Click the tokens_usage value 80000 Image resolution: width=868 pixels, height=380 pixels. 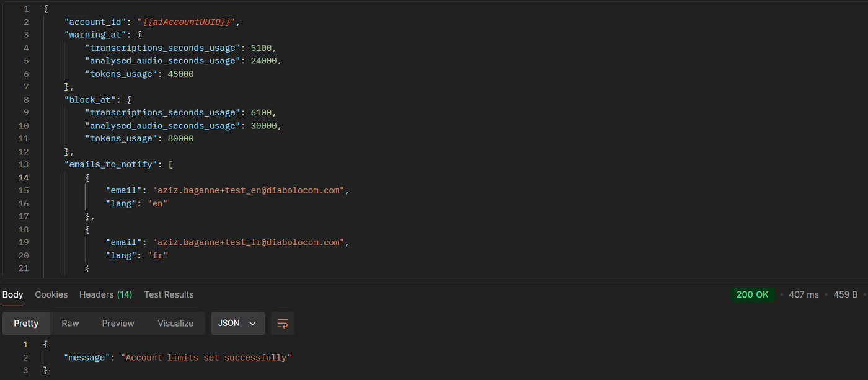[x=180, y=138]
